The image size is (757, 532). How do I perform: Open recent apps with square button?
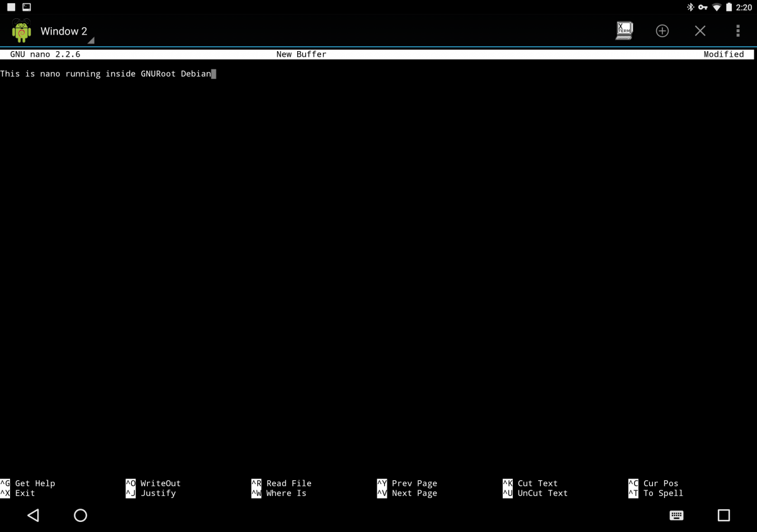pos(724,516)
